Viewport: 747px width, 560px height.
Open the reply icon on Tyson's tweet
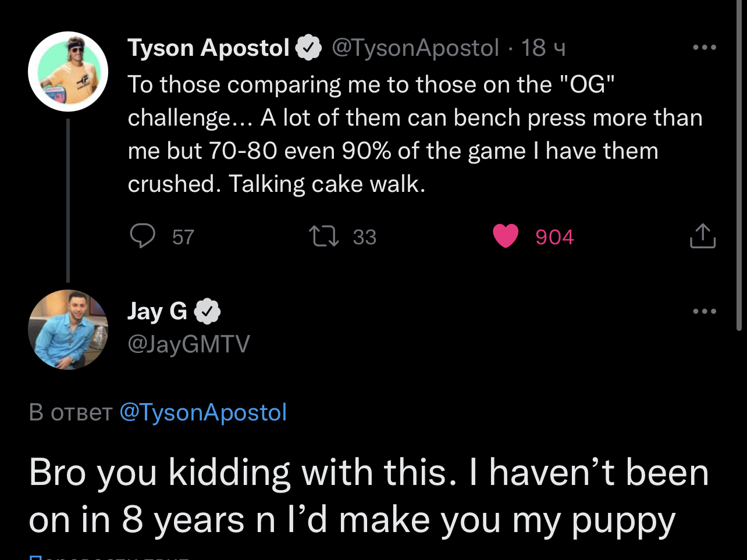pyautogui.click(x=142, y=236)
